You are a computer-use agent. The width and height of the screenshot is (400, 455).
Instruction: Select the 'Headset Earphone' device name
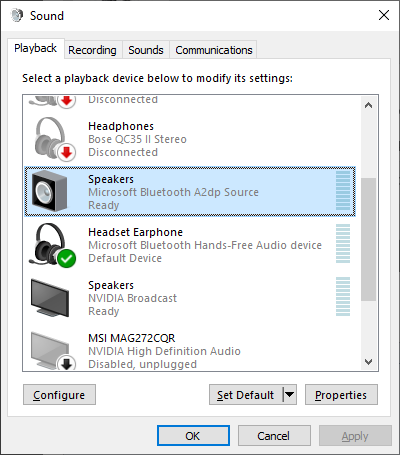(135, 232)
